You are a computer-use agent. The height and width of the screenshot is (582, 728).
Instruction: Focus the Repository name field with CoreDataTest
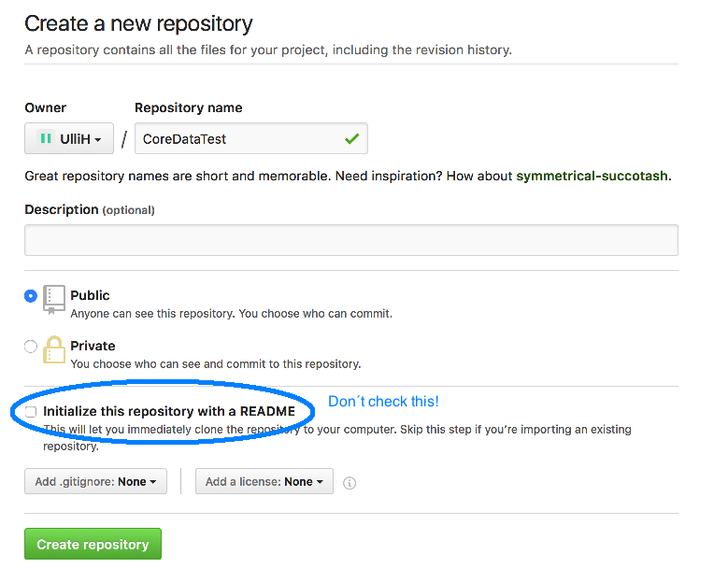tap(238, 139)
